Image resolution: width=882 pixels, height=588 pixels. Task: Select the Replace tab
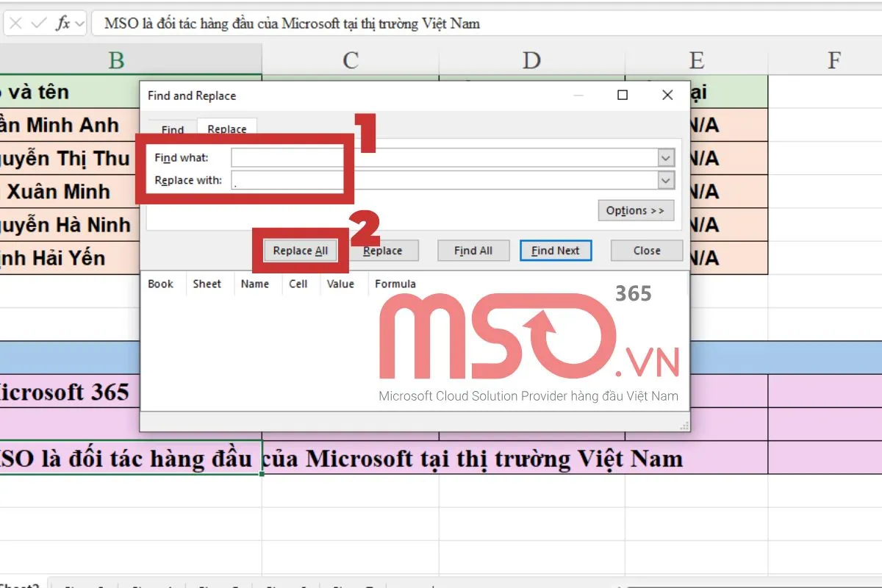[227, 129]
